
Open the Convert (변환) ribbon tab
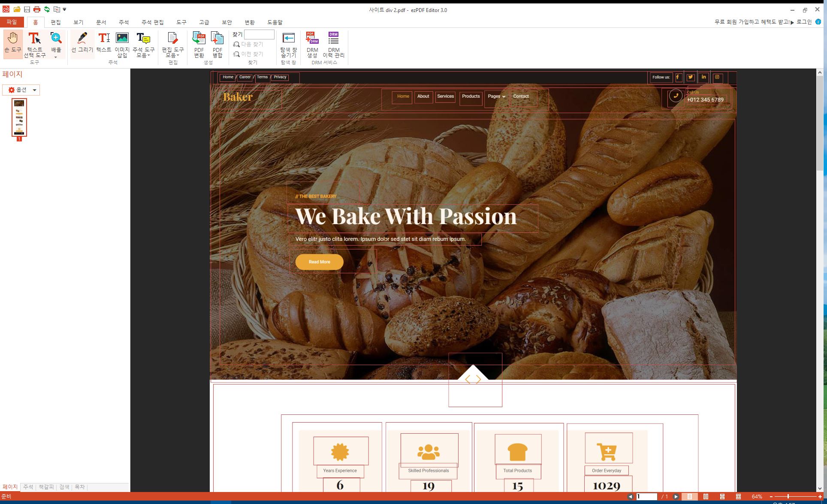(x=250, y=22)
